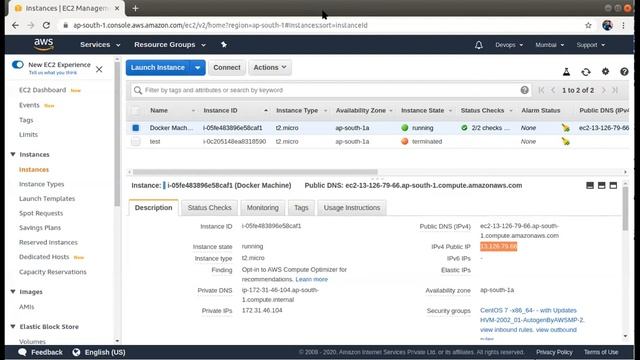This screenshot has width=640, height=360.
Task: Click the Feedback chat icon
Action: (x=22, y=352)
